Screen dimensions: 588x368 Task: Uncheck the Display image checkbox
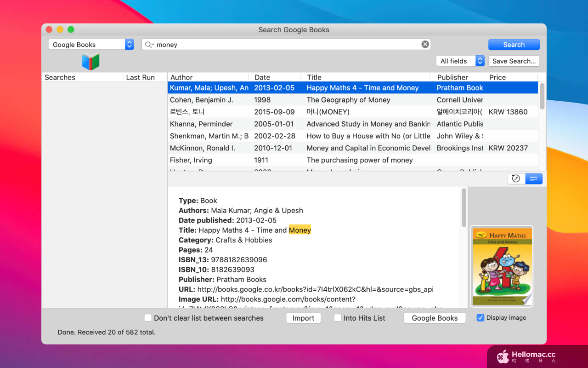pyautogui.click(x=481, y=318)
